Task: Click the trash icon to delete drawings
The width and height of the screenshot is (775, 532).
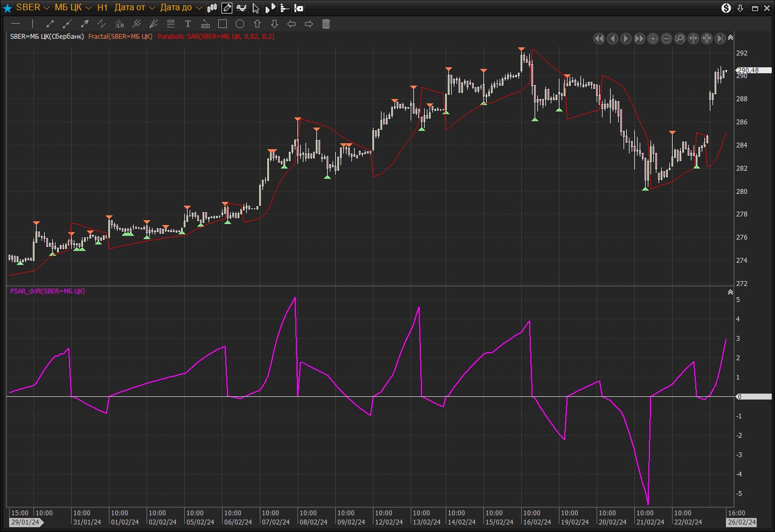Action: tap(326, 24)
